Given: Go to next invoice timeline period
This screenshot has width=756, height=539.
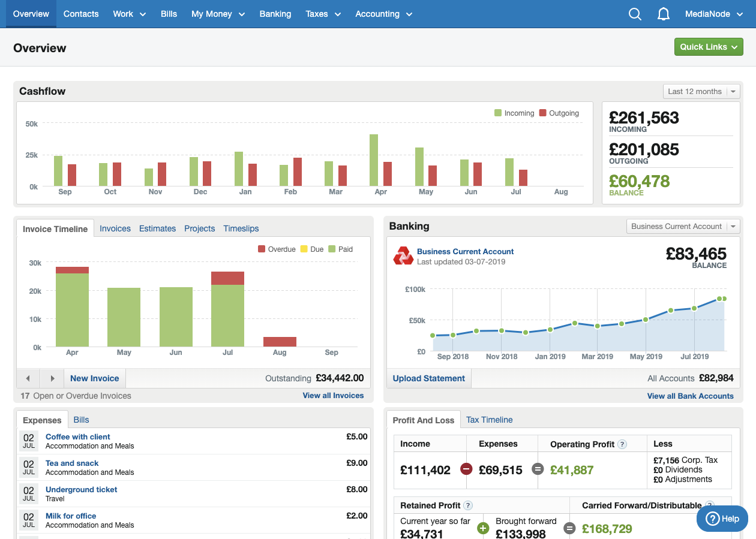Looking at the screenshot, I should [x=52, y=378].
